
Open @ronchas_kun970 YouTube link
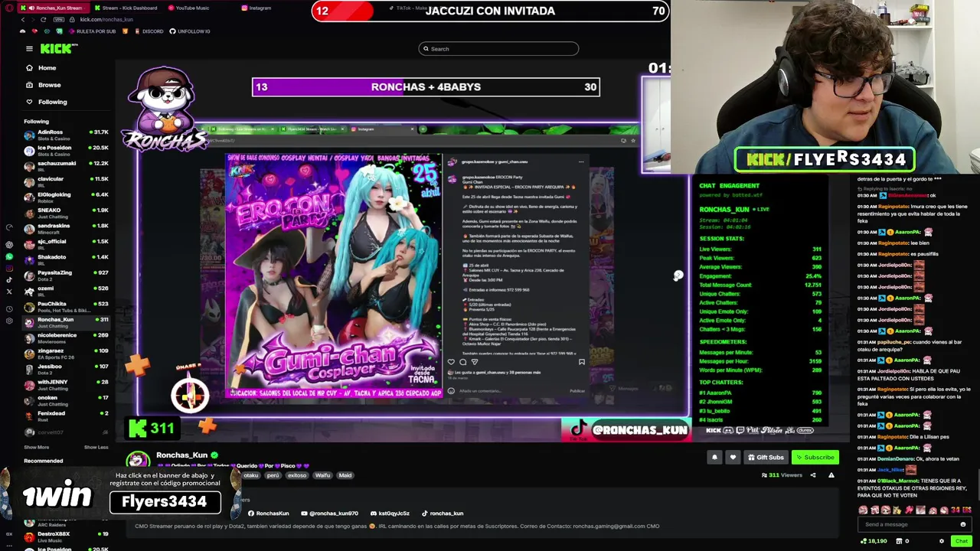328,514
